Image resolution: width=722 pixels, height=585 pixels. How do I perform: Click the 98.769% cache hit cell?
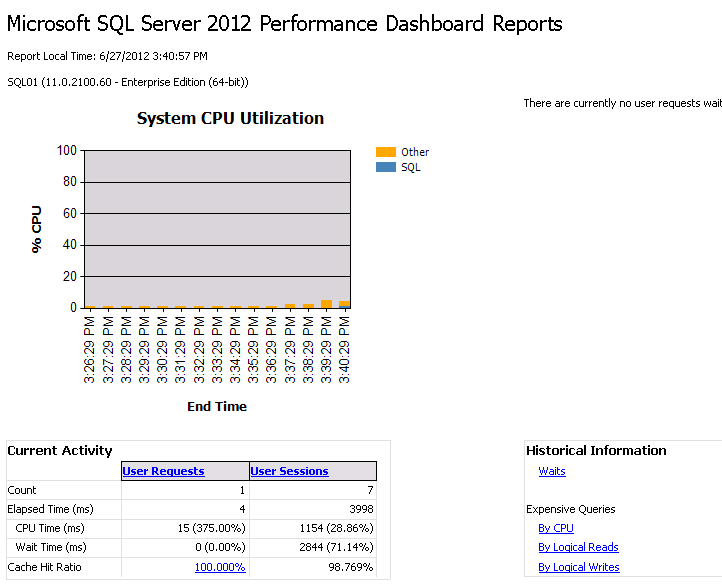[350, 567]
